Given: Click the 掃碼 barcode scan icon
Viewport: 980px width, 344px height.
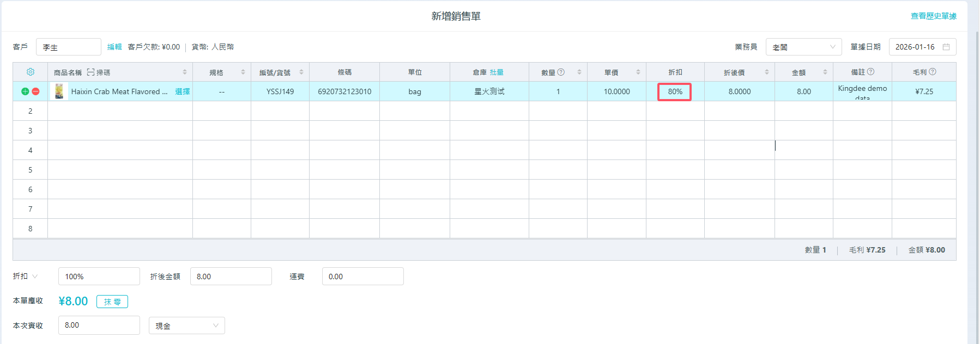Looking at the screenshot, I should coord(91,72).
